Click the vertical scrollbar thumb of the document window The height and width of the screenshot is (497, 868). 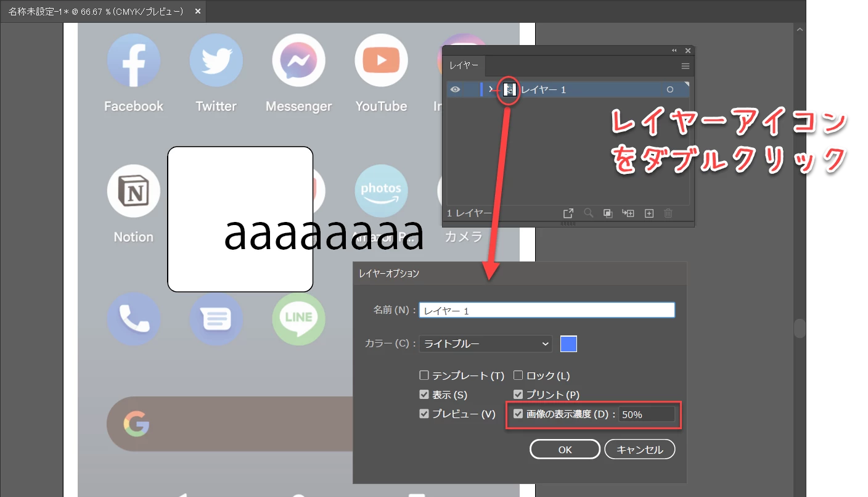(800, 328)
